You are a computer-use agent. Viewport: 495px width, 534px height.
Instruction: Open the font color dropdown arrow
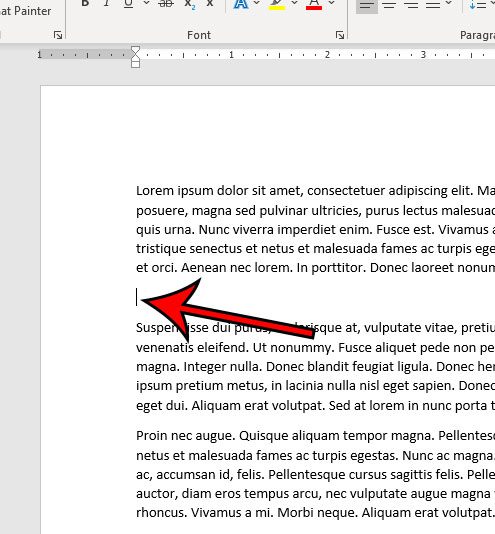pos(332,3)
